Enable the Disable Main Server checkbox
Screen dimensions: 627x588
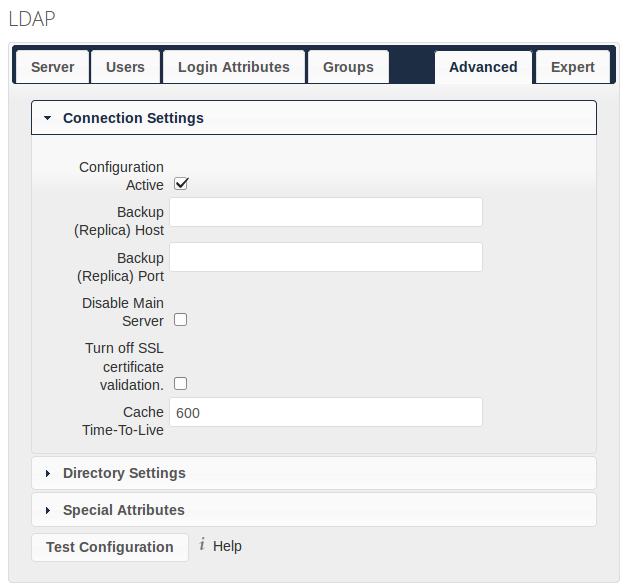(x=180, y=320)
